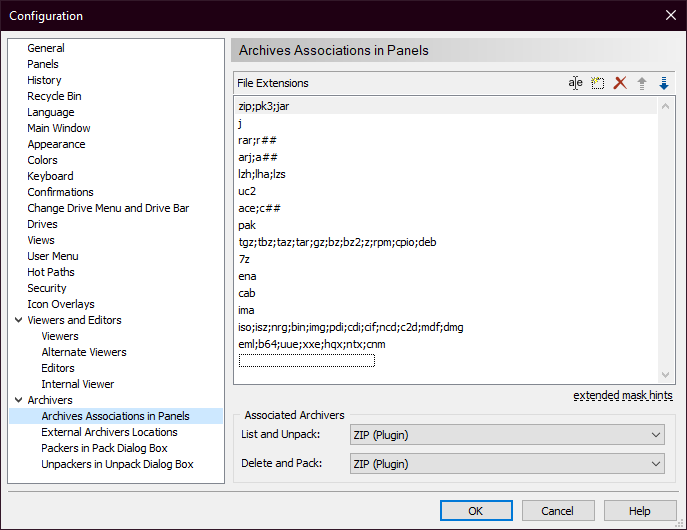Screen dimensions: 687x530
Task: Open External Archivers Locations page
Action: coord(109,432)
